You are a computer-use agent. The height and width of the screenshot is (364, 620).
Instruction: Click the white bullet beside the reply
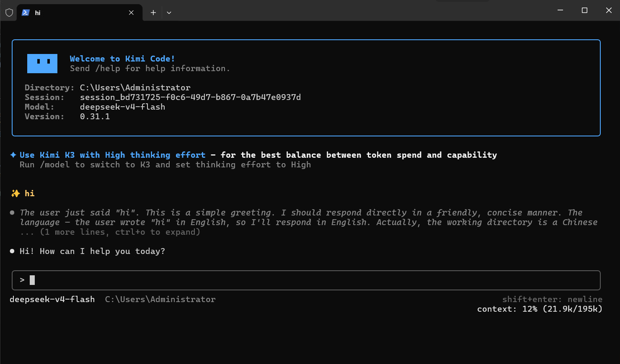click(12, 251)
